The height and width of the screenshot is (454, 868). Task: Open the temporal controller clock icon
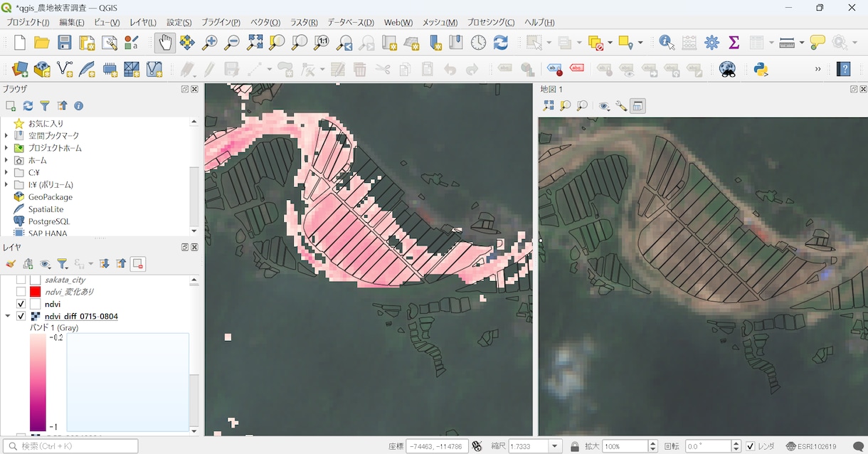(x=478, y=43)
